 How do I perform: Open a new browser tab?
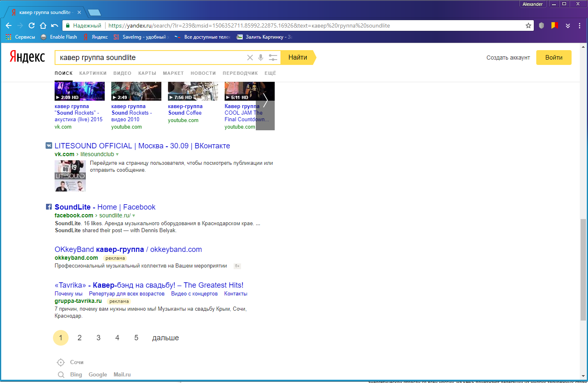click(x=94, y=12)
